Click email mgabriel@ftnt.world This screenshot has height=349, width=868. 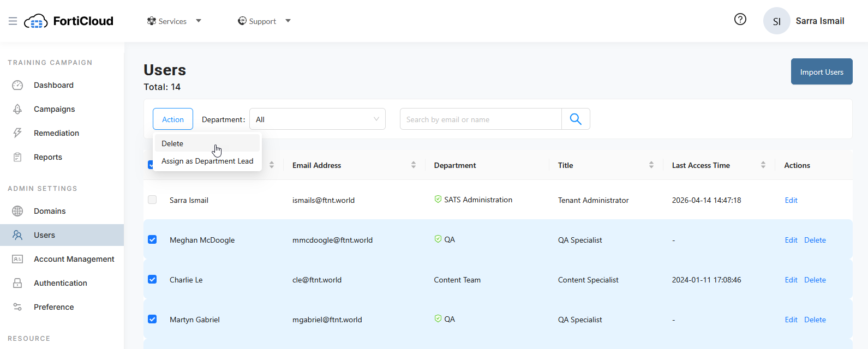tap(327, 320)
